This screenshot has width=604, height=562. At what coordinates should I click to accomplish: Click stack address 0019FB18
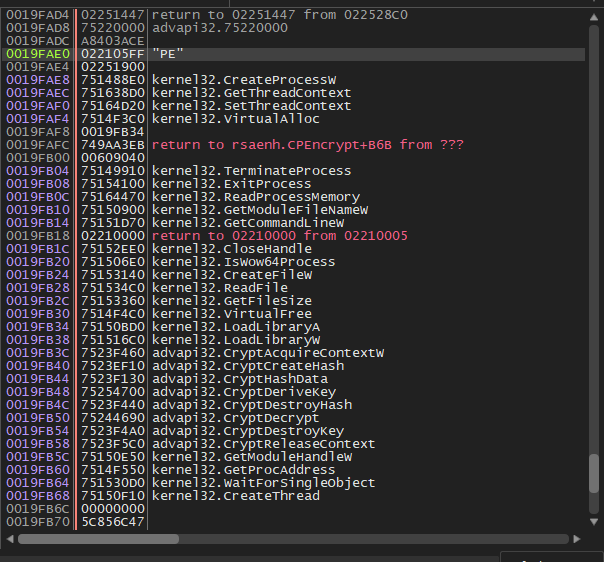(x=38, y=236)
